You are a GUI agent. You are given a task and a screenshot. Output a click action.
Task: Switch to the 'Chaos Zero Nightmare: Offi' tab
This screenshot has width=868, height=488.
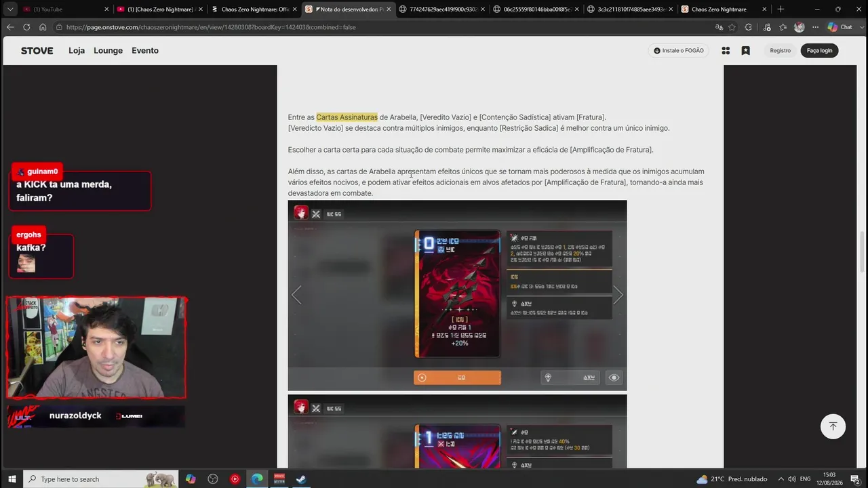254,9
